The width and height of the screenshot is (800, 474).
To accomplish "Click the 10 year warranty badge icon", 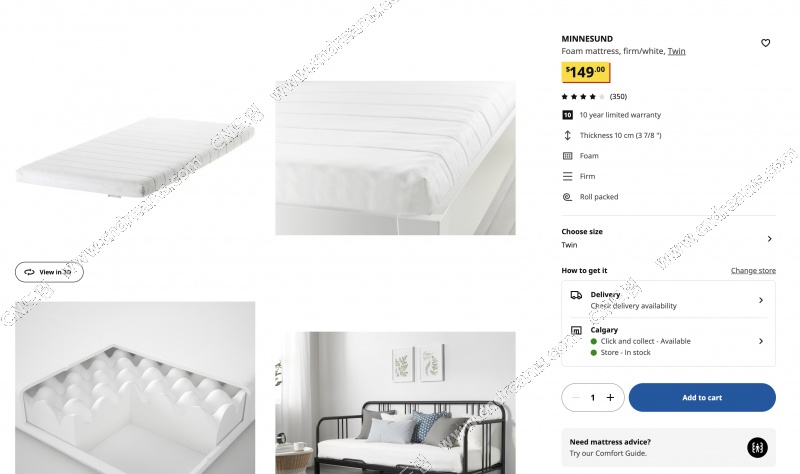I will (567, 115).
